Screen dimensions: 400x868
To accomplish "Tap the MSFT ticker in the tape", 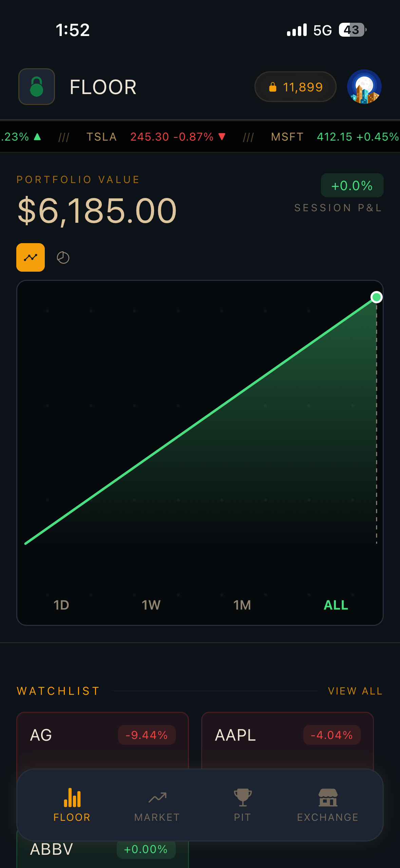I will coord(287,137).
